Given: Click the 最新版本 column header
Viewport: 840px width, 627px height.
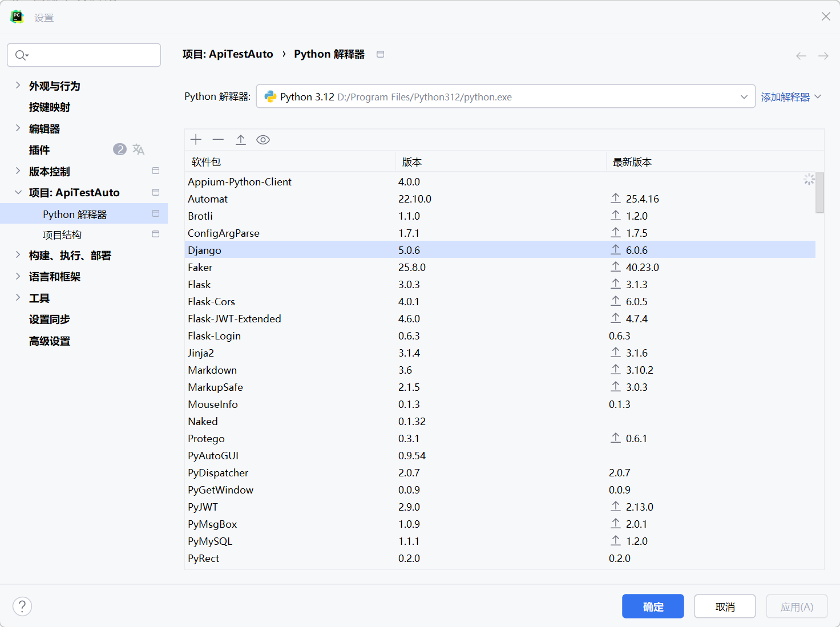Looking at the screenshot, I should (x=715, y=162).
